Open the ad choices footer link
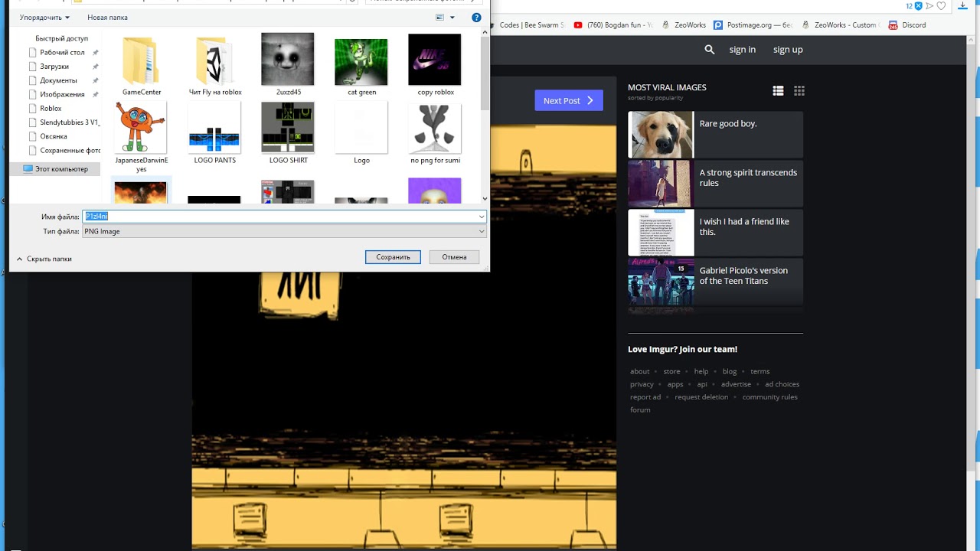Image resolution: width=980 pixels, height=551 pixels. tap(782, 384)
